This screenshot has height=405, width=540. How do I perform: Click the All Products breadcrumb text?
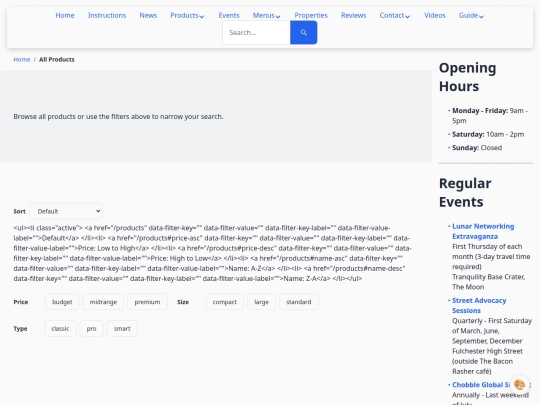pos(57,60)
